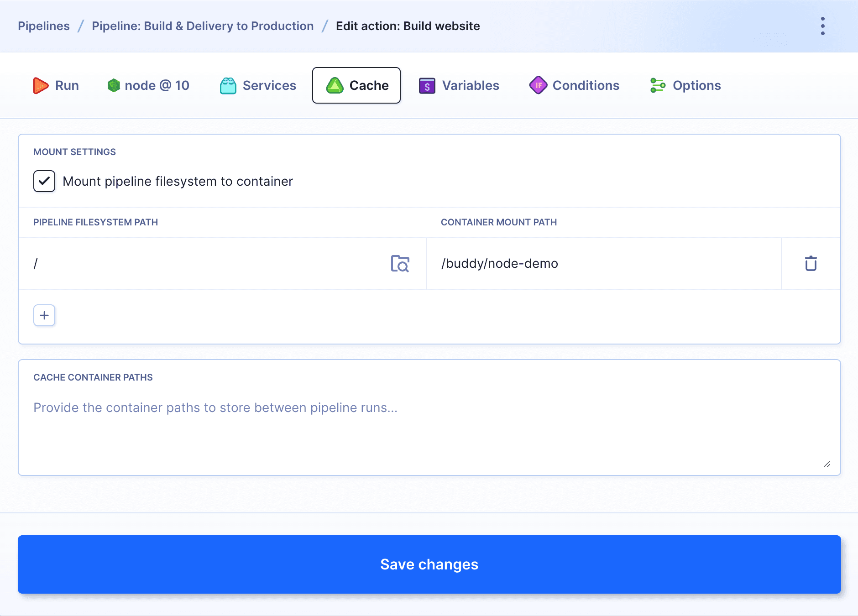Switch to the Variables tab
The width and height of the screenshot is (858, 616).
coord(470,85)
